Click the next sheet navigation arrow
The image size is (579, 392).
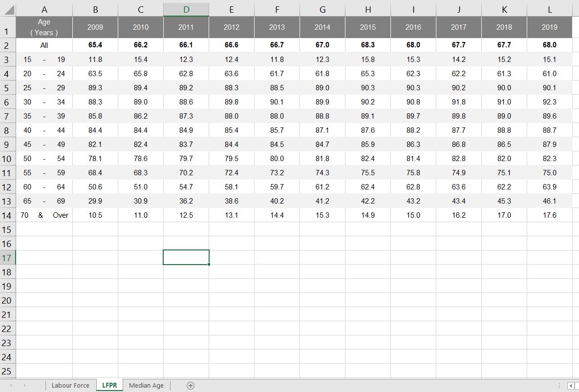point(24,386)
